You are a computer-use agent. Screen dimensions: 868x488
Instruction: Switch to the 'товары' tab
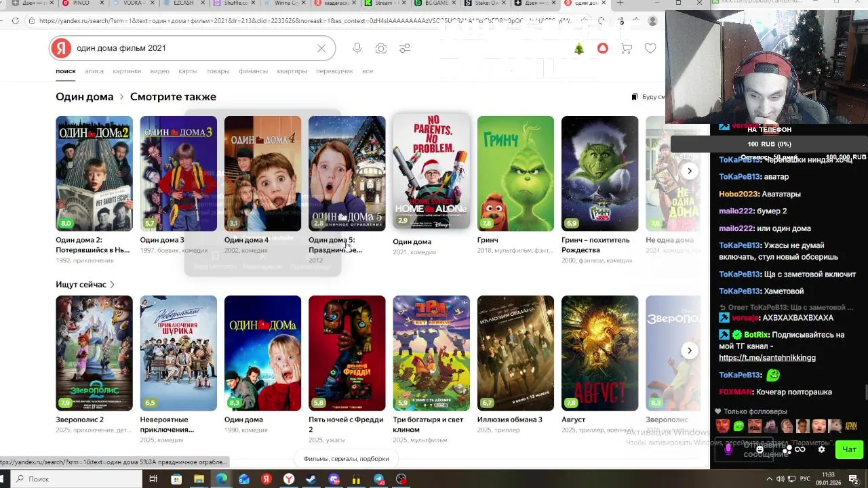click(x=218, y=71)
